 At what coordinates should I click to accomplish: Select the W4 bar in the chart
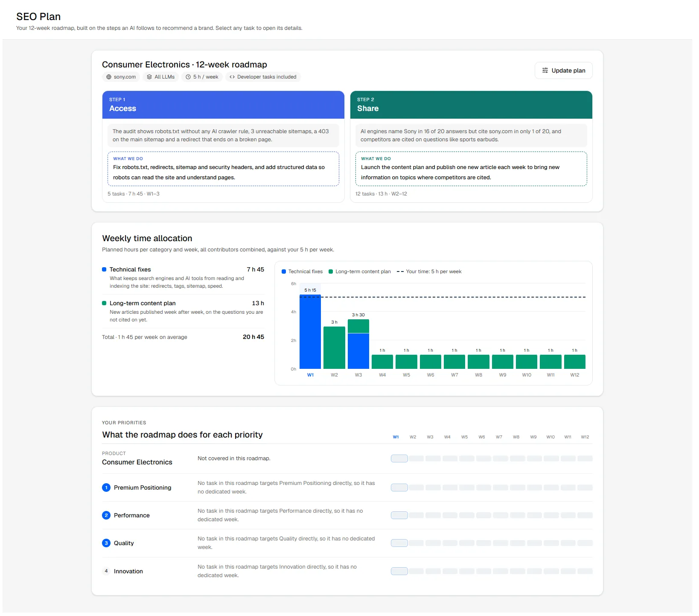click(x=382, y=362)
